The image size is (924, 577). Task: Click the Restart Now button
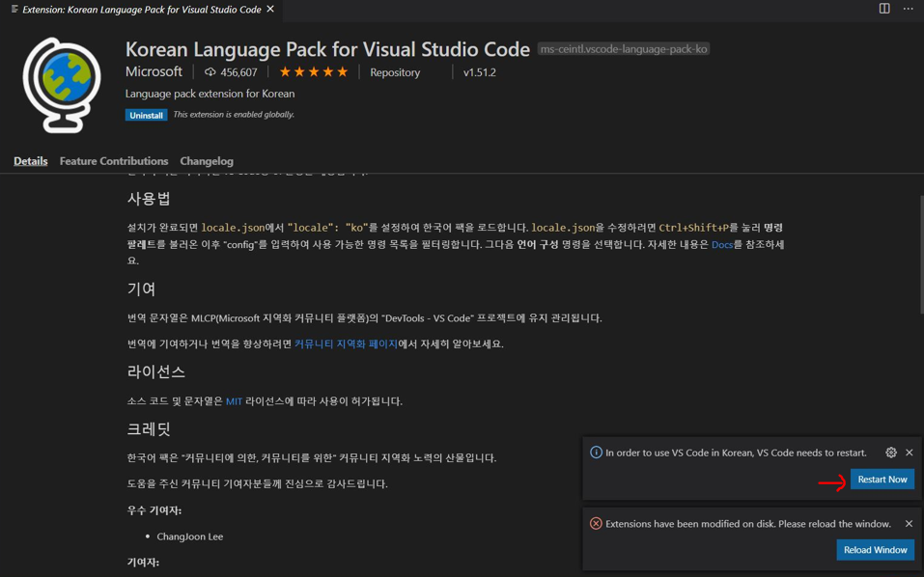[x=882, y=480]
